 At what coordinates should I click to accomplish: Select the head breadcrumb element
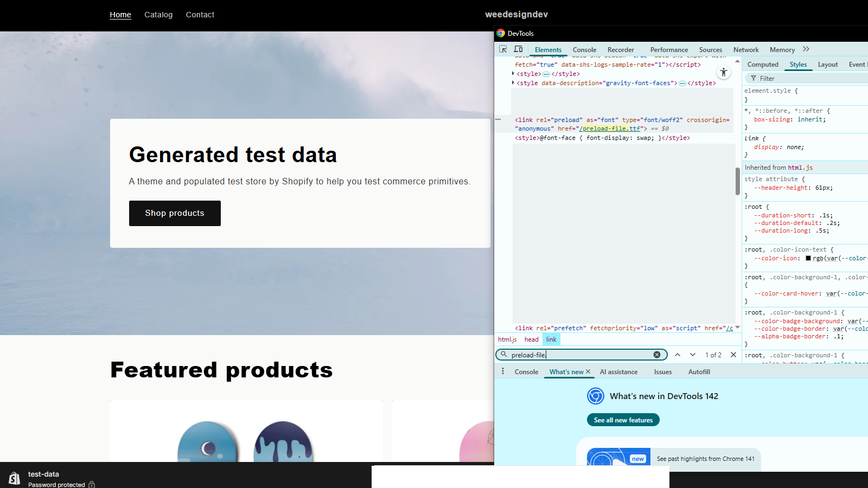(531, 339)
